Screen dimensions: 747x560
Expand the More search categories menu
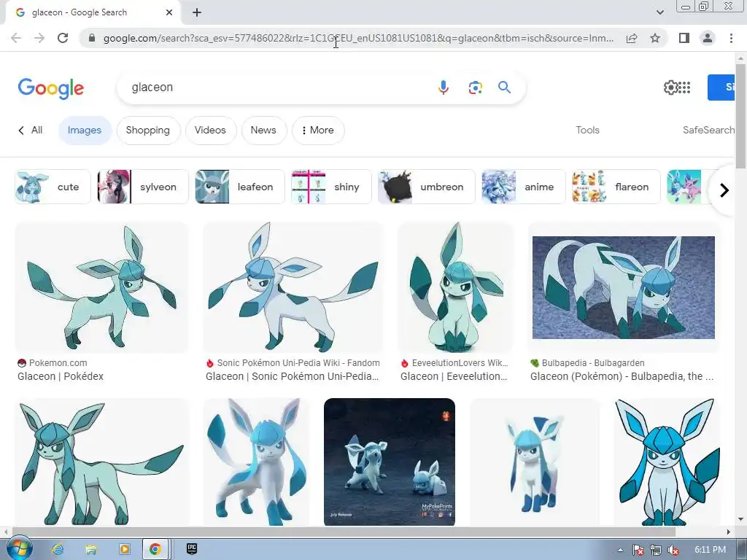coord(318,131)
